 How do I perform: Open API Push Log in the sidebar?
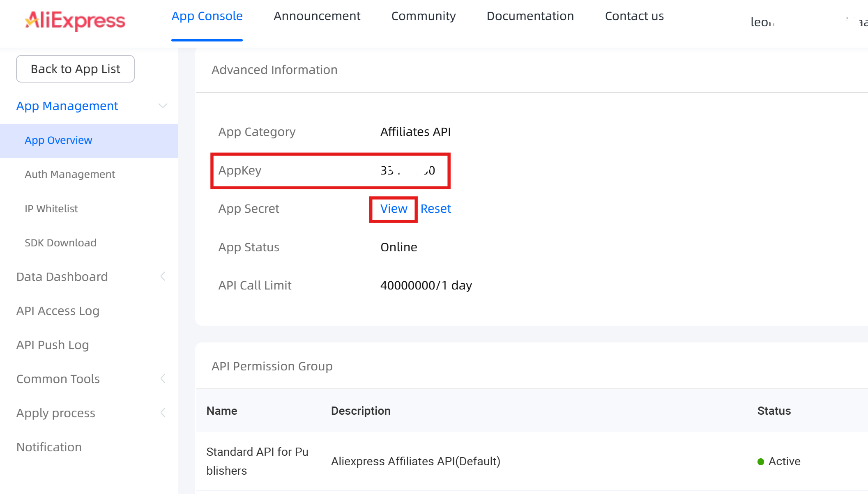click(53, 345)
